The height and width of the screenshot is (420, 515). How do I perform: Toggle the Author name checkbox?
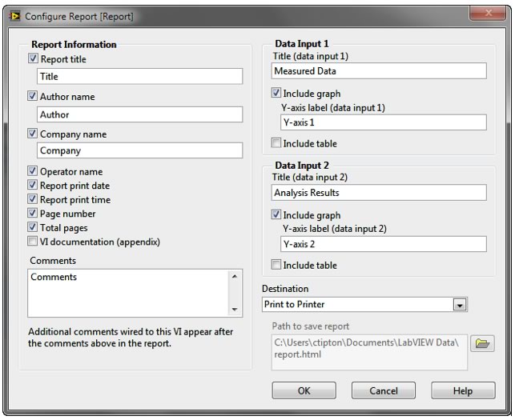coord(33,97)
